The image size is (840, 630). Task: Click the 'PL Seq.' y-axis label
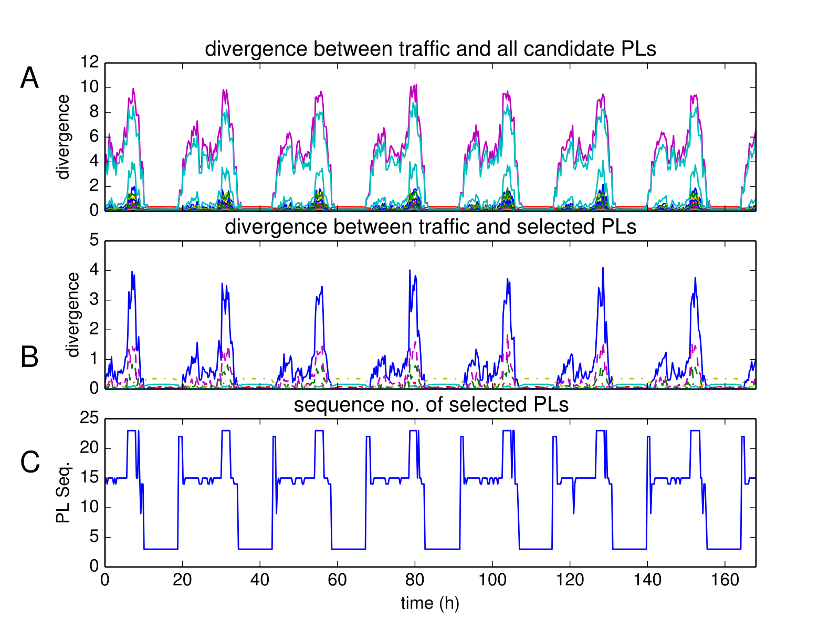pyautogui.click(x=62, y=492)
